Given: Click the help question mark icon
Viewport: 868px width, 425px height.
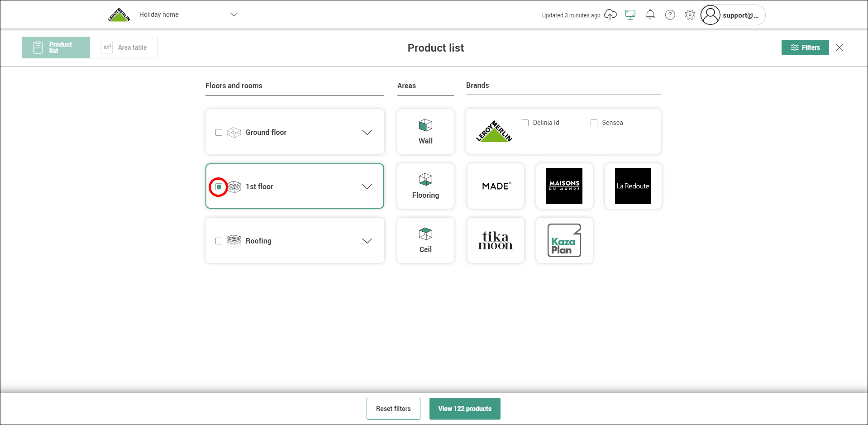Looking at the screenshot, I should tap(670, 15).
